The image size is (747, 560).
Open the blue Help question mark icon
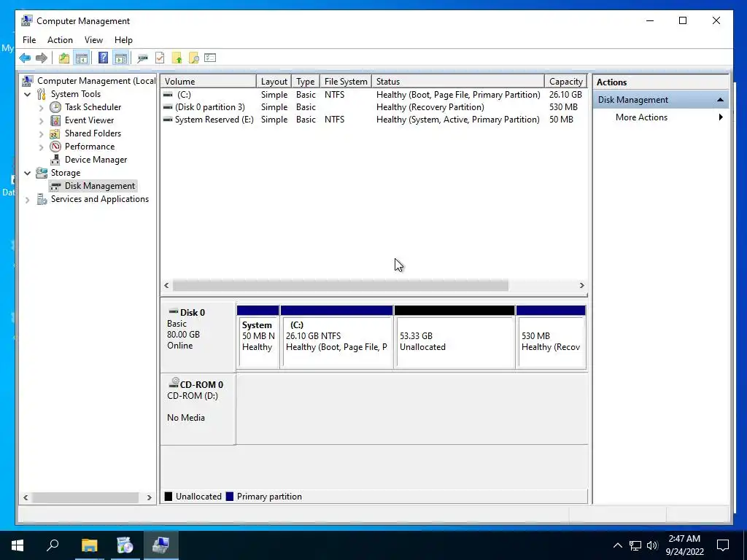103,58
